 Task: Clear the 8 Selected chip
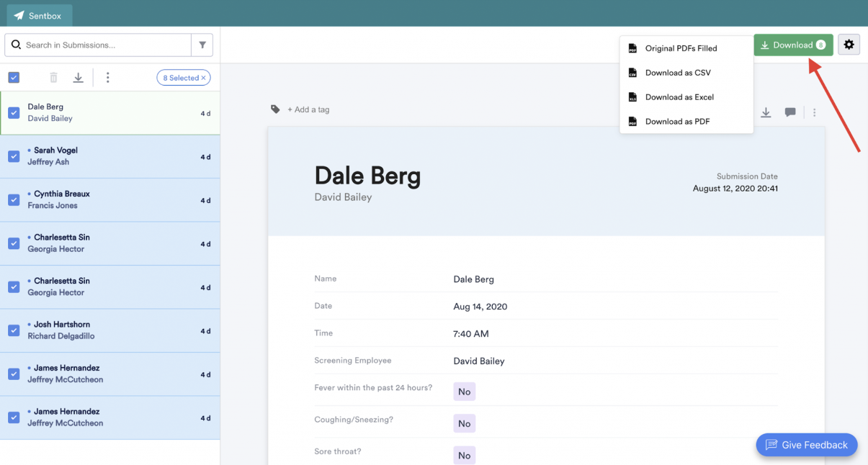point(204,78)
